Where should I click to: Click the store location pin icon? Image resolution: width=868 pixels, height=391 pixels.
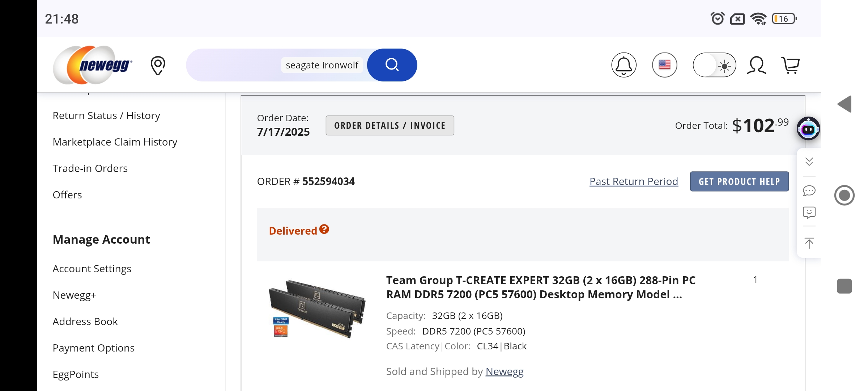click(158, 66)
